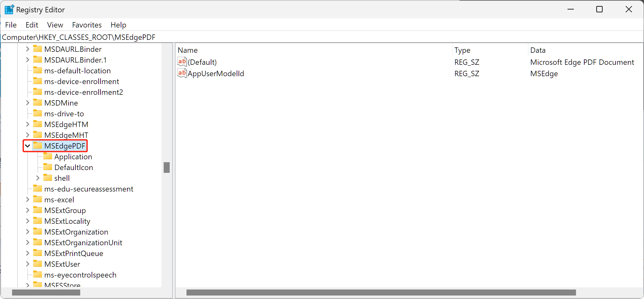
Task: Click the MSExtOrganization folder icon
Action: pos(38,232)
